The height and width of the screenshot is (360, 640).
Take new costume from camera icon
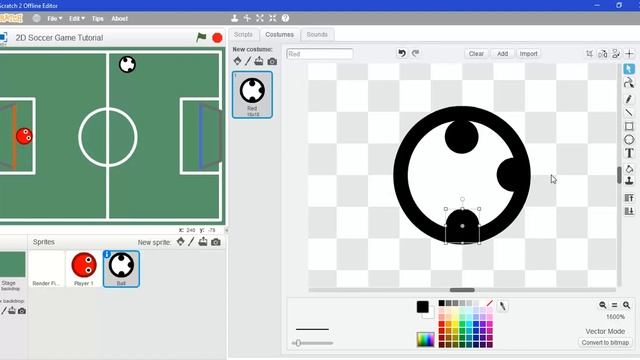click(272, 62)
